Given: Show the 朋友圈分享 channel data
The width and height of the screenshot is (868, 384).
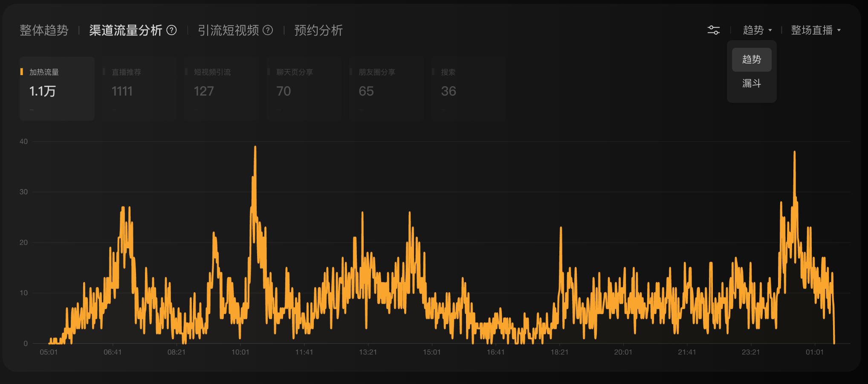Looking at the screenshot, I should [x=386, y=89].
